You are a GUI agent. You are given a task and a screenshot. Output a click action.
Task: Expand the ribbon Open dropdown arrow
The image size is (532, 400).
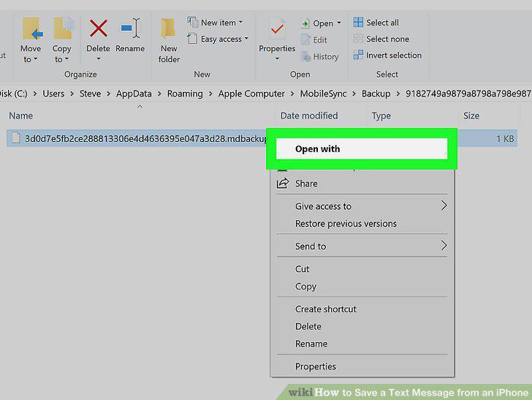coord(338,23)
